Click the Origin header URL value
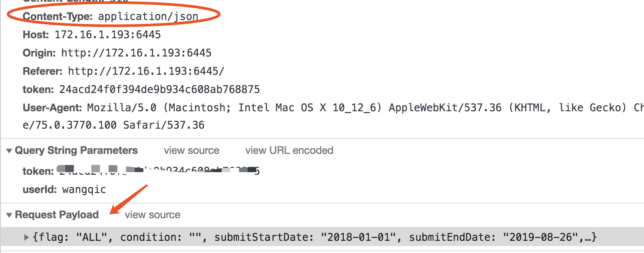The image size is (644, 253). point(136,53)
